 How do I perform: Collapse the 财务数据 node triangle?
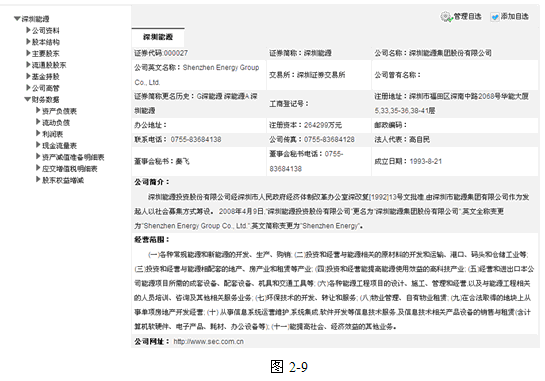[27, 99]
